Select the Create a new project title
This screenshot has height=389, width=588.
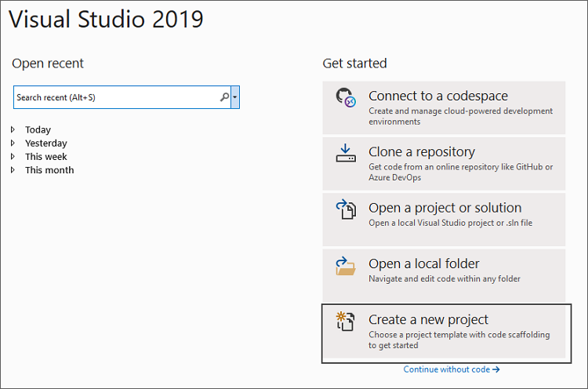428,319
